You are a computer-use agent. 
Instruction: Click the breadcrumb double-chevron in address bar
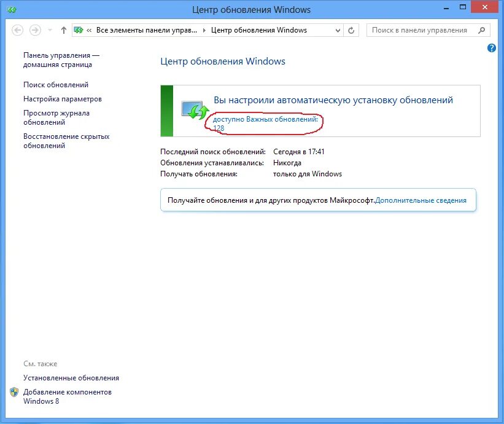[90, 30]
